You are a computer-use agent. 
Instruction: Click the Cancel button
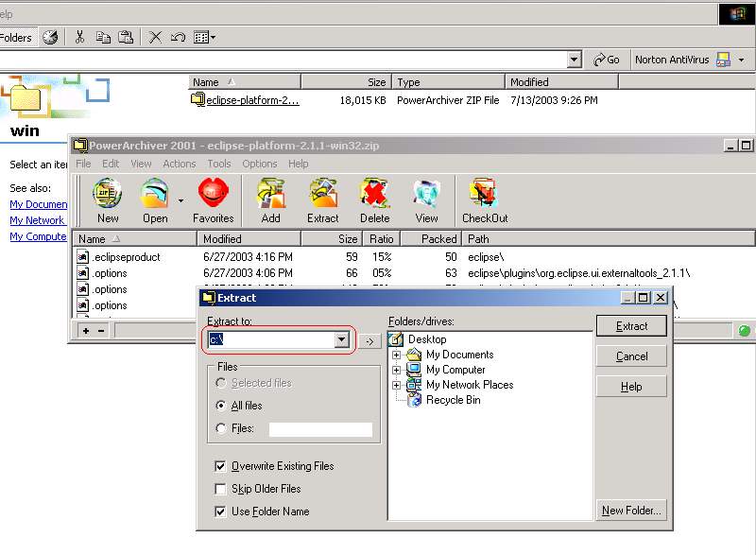631,356
